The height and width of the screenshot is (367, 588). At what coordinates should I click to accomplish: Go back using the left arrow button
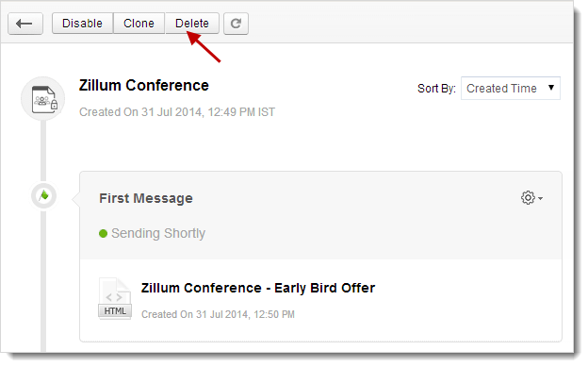(x=25, y=24)
